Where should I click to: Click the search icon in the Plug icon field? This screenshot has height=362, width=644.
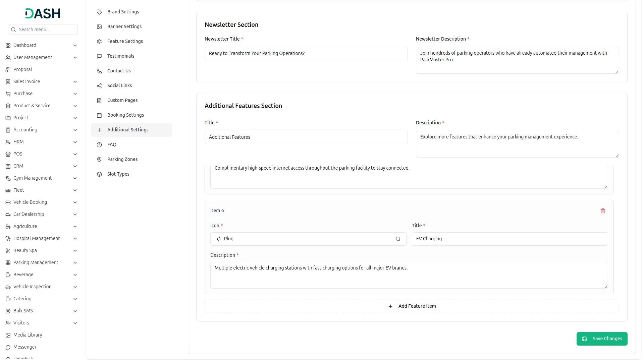(x=398, y=239)
